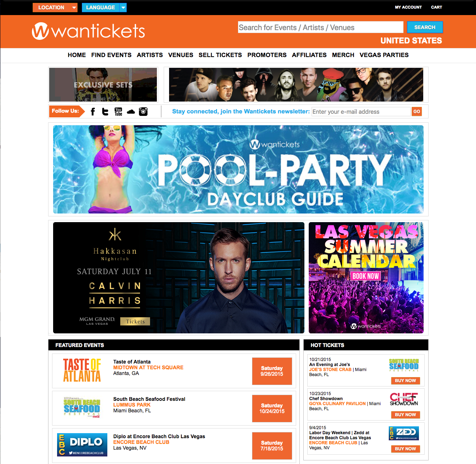Screen dimensions: 476x464
Task: Open the Twitter social icon
Action: click(x=105, y=112)
